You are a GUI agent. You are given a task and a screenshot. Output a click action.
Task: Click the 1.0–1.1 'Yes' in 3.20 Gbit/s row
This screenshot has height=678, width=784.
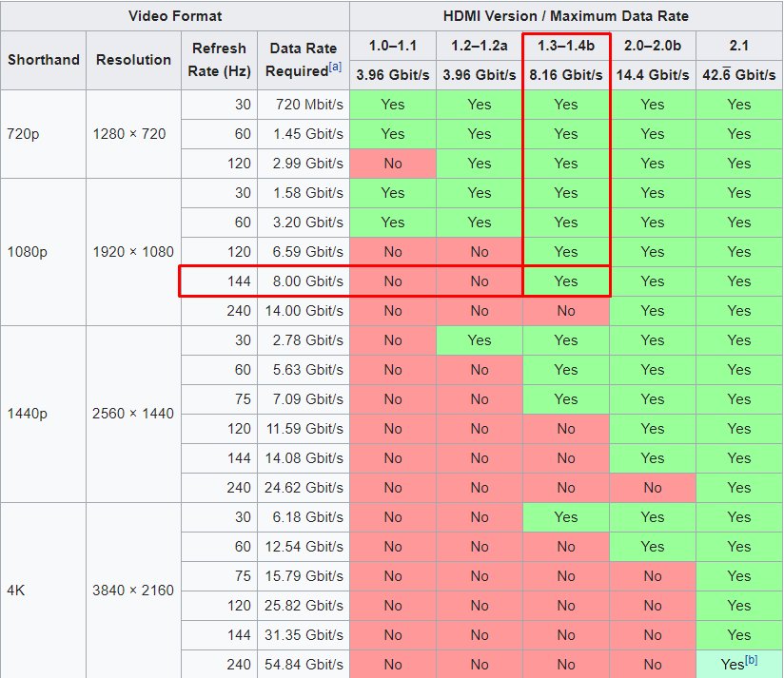(393, 223)
